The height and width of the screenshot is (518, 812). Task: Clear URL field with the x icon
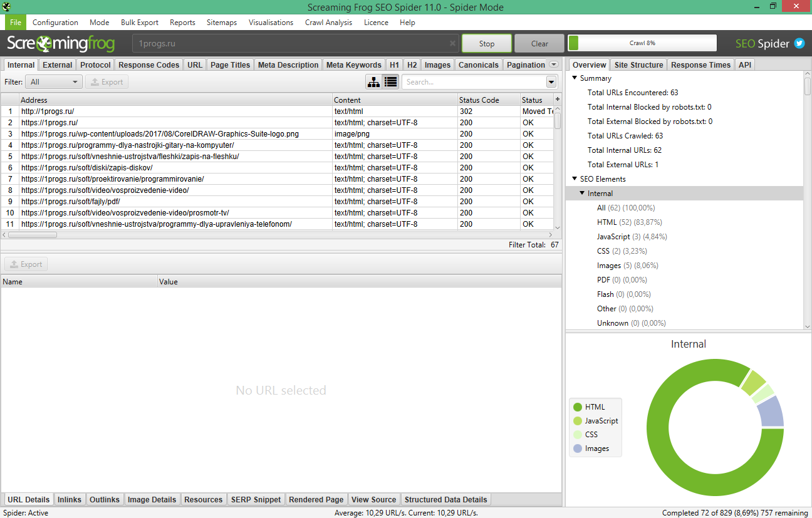452,44
